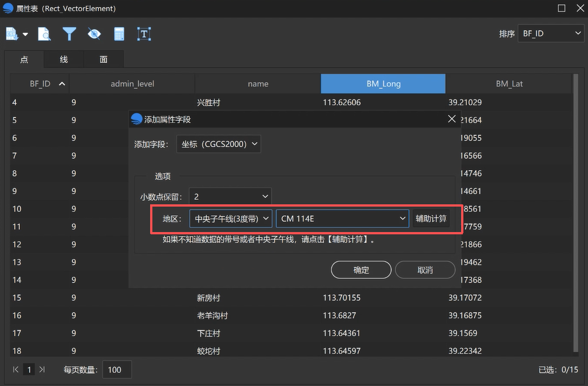This screenshot has width=588, height=386.
Task: Open the 排序 BF_ID sort dropdown
Action: [x=551, y=33]
